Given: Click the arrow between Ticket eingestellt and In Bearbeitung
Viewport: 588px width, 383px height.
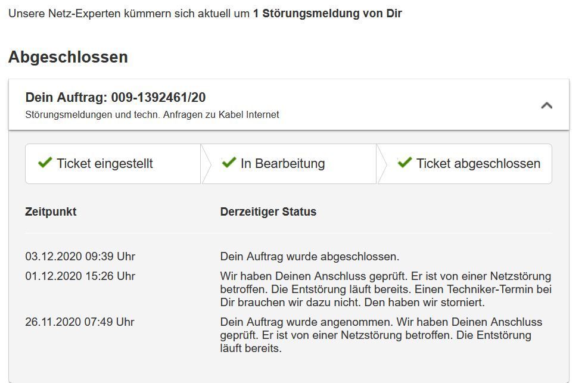Looking at the screenshot, I should click(206, 163).
